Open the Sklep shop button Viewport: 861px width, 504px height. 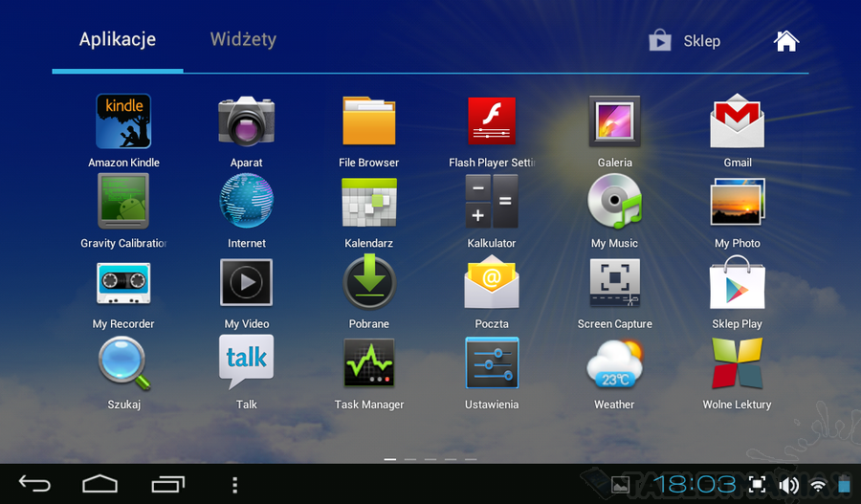[684, 40]
